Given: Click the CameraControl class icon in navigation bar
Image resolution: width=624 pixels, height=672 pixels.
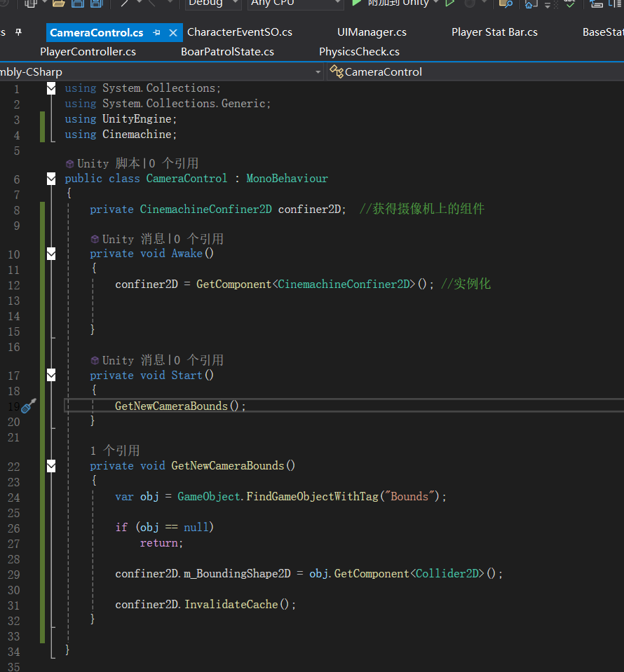Looking at the screenshot, I should (337, 71).
